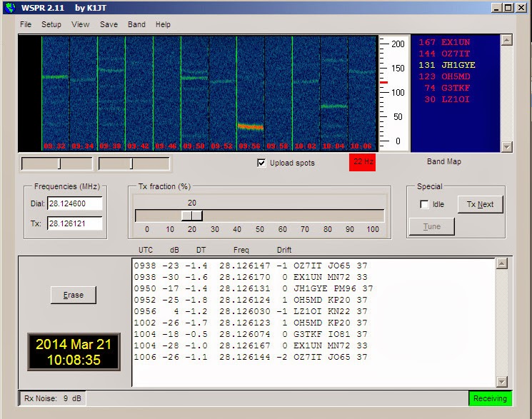Open the View menu

tap(81, 24)
